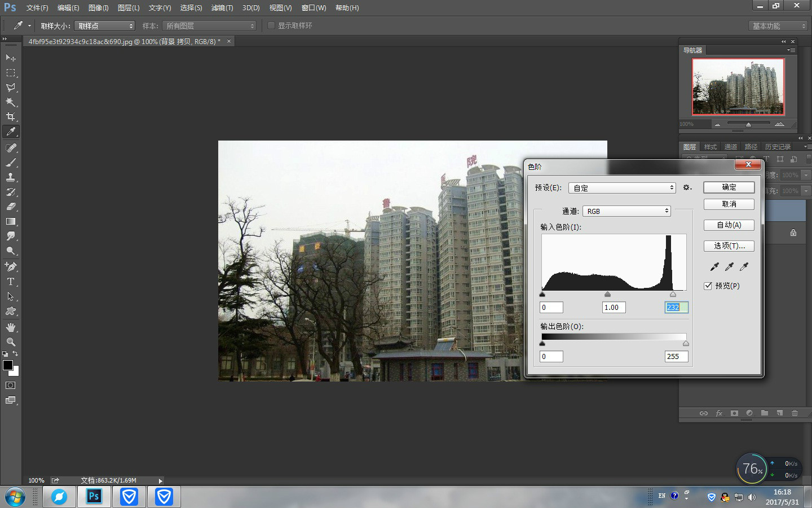Select the Zoom tool in the toolbar

click(x=11, y=342)
